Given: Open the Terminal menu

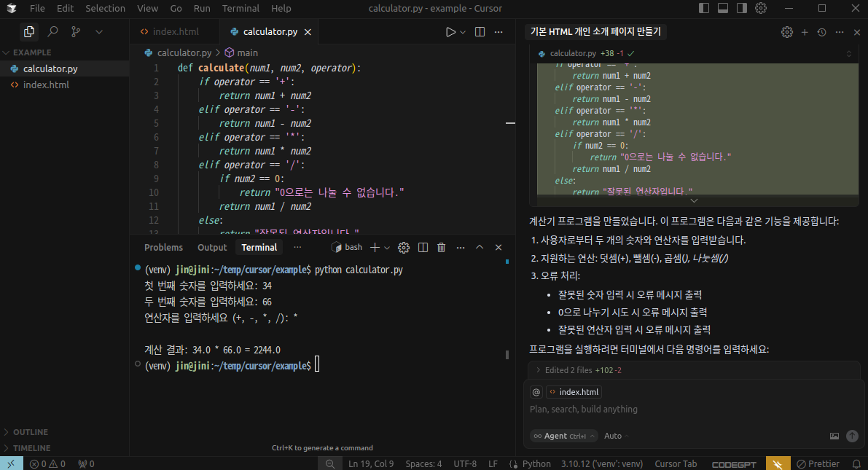Looking at the screenshot, I should 241,9.
